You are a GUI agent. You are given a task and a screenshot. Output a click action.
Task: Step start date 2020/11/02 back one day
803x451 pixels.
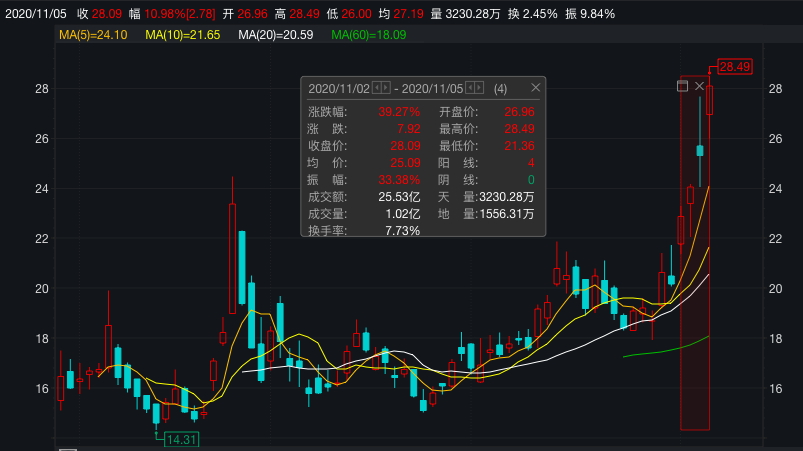click(x=376, y=88)
